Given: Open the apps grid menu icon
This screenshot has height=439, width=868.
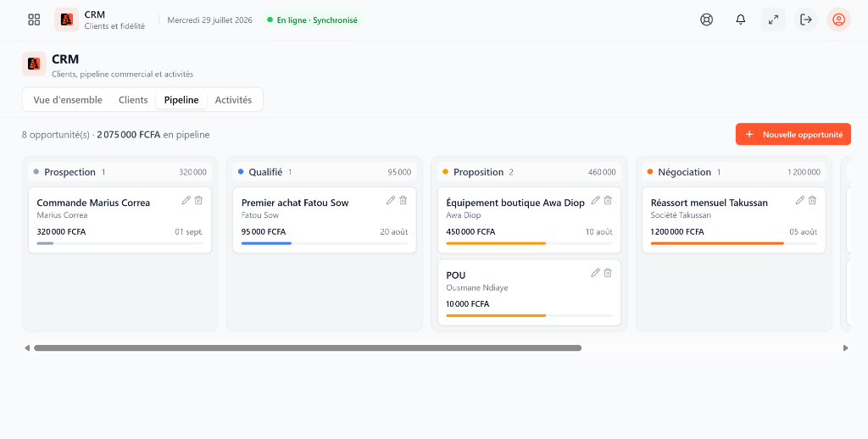Looking at the screenshot, I should (x=34, y=20).
